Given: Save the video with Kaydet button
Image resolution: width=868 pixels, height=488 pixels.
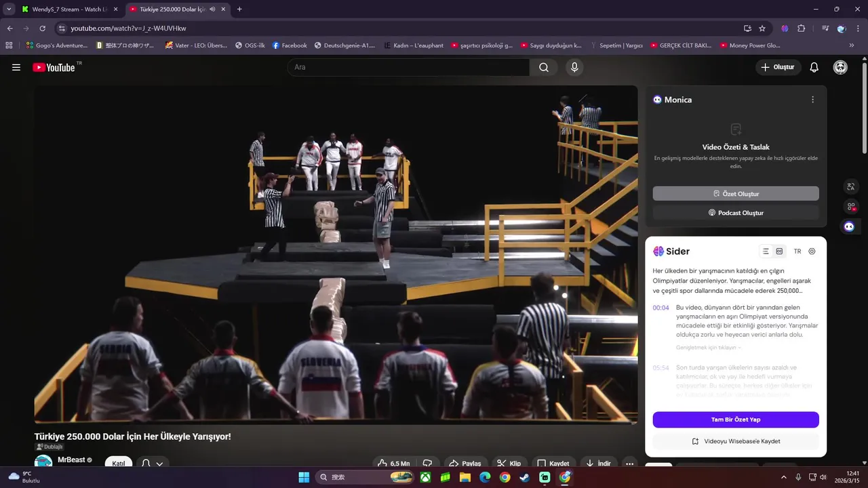Looking at the screenshot, I should [553, 464].
